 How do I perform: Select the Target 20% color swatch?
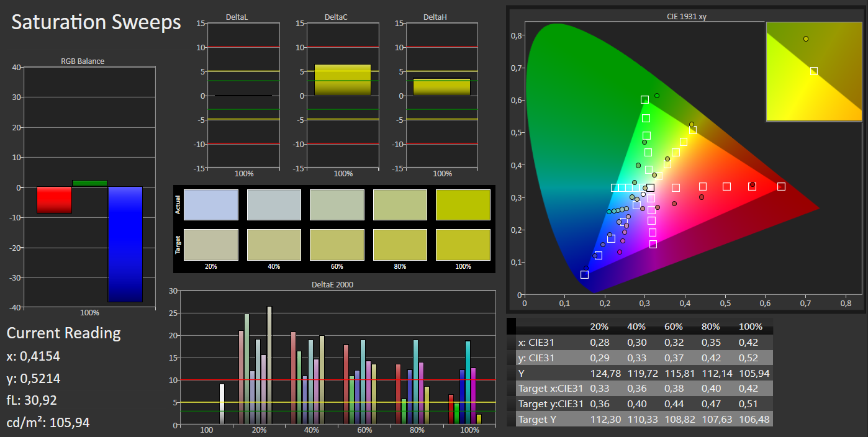pyautogui.click(x=212, y=245)
